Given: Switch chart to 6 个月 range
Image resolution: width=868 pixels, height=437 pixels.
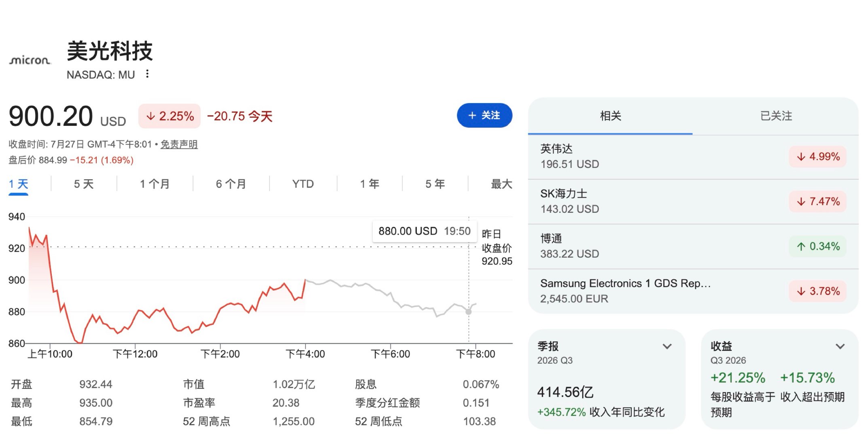Looking at the screenshot, I should coord(231,184).
